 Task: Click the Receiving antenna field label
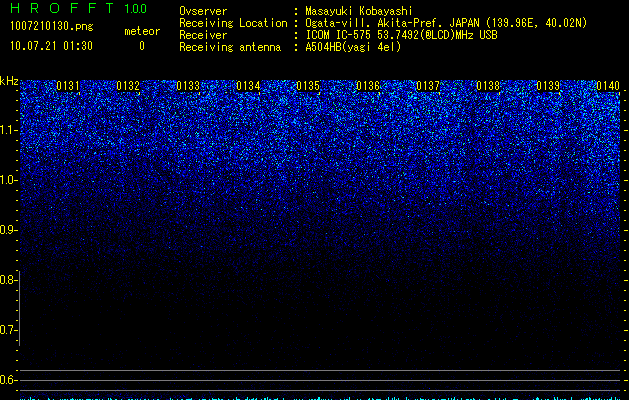tap(230, 47)
